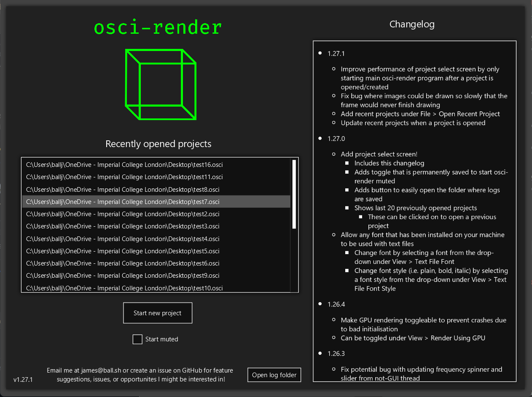Select test2.osci in the project list
The image size is (532, 397).
123,214
